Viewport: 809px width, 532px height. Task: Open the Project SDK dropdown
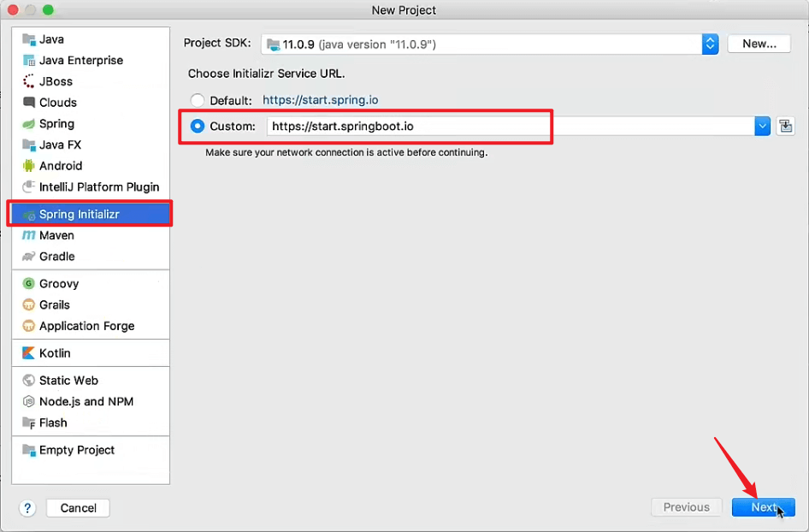(x=710, y=44)
